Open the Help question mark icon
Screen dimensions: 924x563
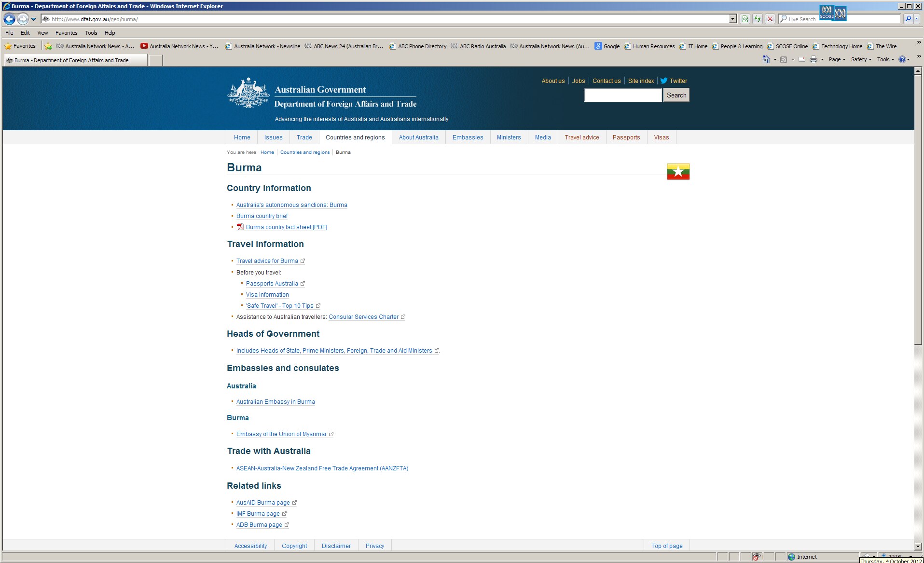point(902,60)
